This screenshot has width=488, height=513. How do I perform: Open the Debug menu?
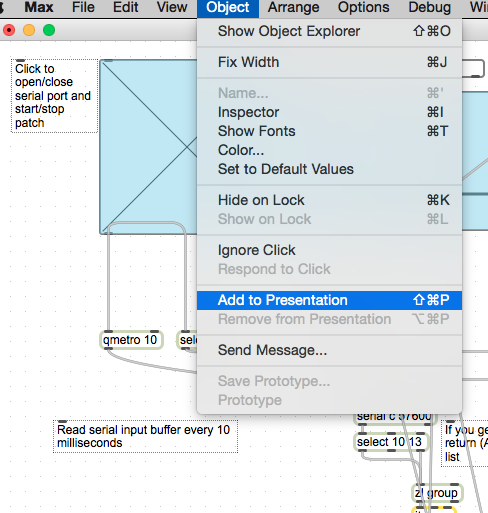point(429,7)
